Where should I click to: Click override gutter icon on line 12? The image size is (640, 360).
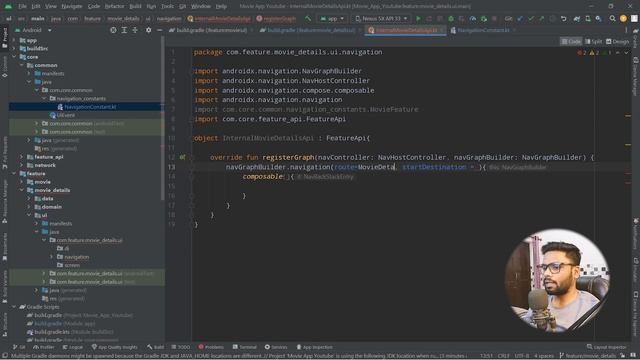(x=182, y=157)
